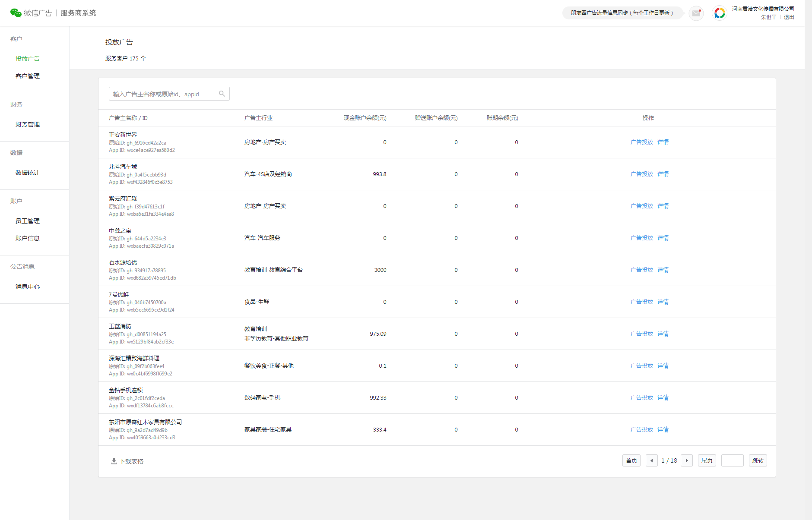Viewport: 812px width, 520px height.
Task: Open 详情 for 北斗汽车城
Action: click(663, 174)
